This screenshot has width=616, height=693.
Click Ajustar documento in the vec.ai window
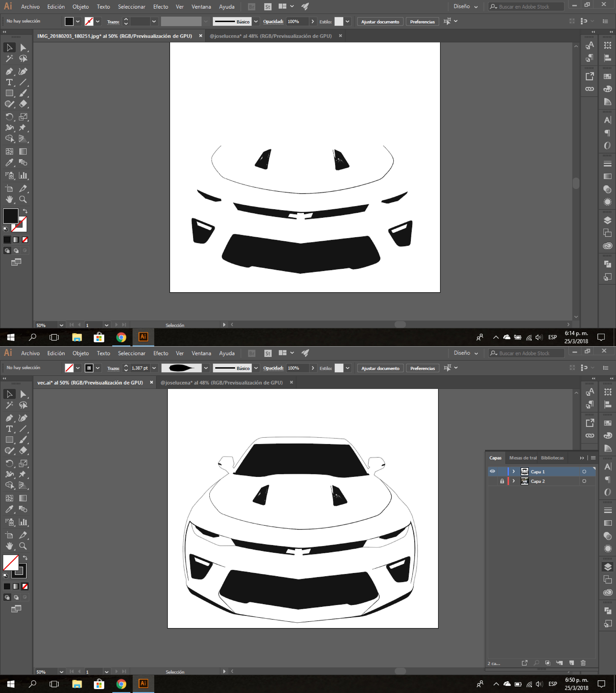click(380, 368)
